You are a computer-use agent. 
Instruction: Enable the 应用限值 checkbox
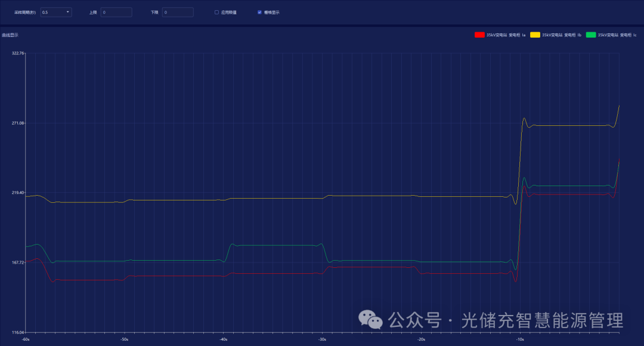click(216, 13)
